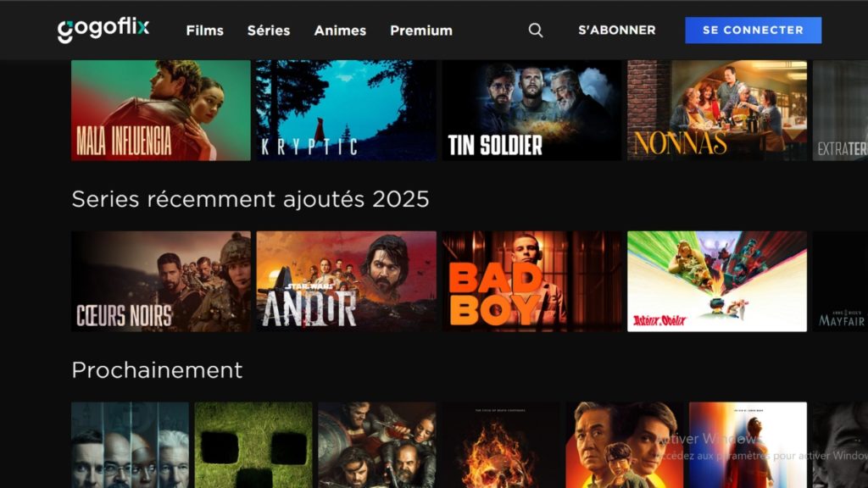Choose the Nonnas movie thumbnail

coord(717,111)
